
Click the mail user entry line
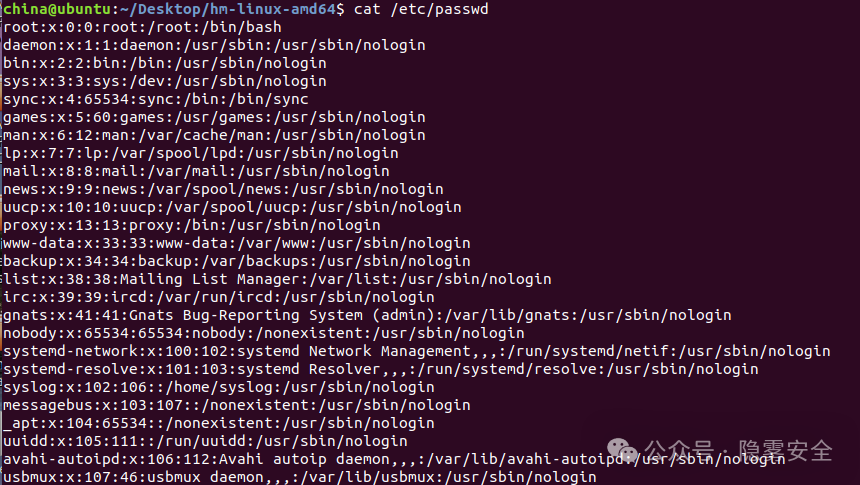tap(196, 171)
